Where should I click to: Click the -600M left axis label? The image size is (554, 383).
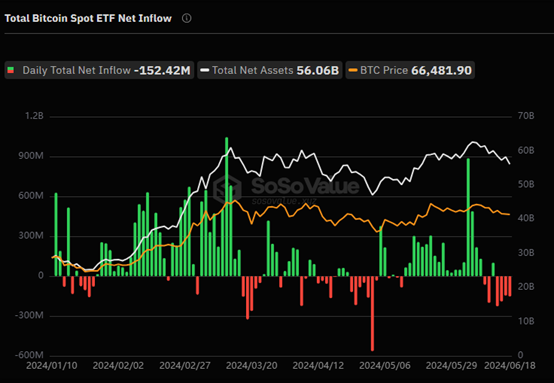click(x=29, y=355)
